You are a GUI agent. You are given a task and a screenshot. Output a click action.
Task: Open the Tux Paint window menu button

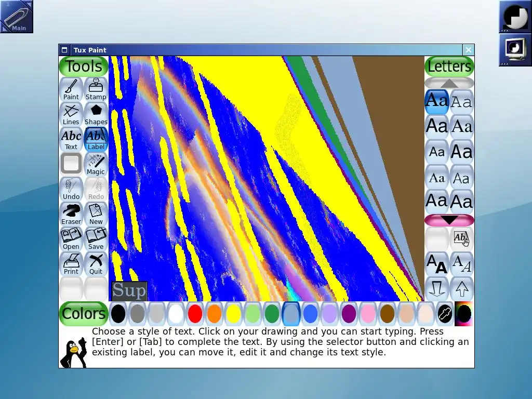coord(64,50)
